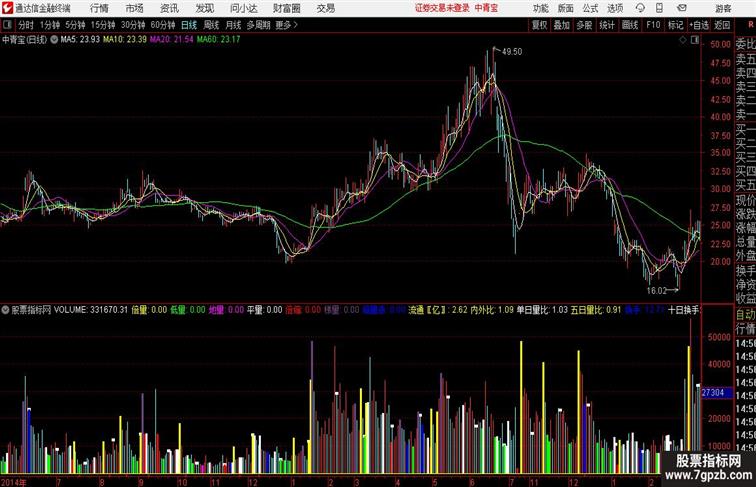Viewport: 756px width, 487px height.
Task: Toggle the left panel icon beside 分时
Action: point(7,25)
